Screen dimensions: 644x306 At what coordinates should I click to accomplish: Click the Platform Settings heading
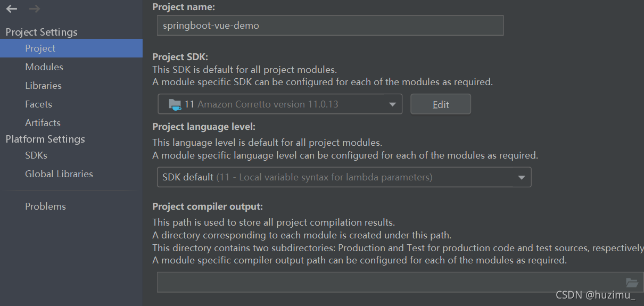(45, 139)
